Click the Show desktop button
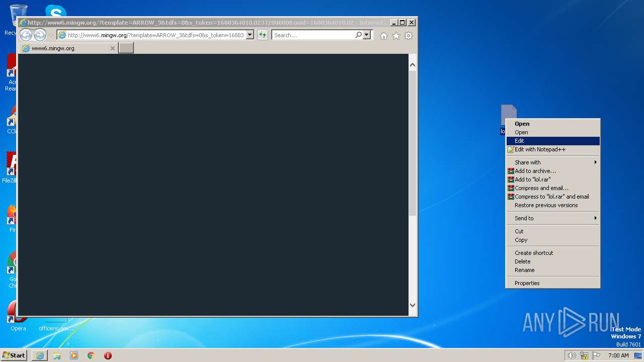 click(639, 355)
